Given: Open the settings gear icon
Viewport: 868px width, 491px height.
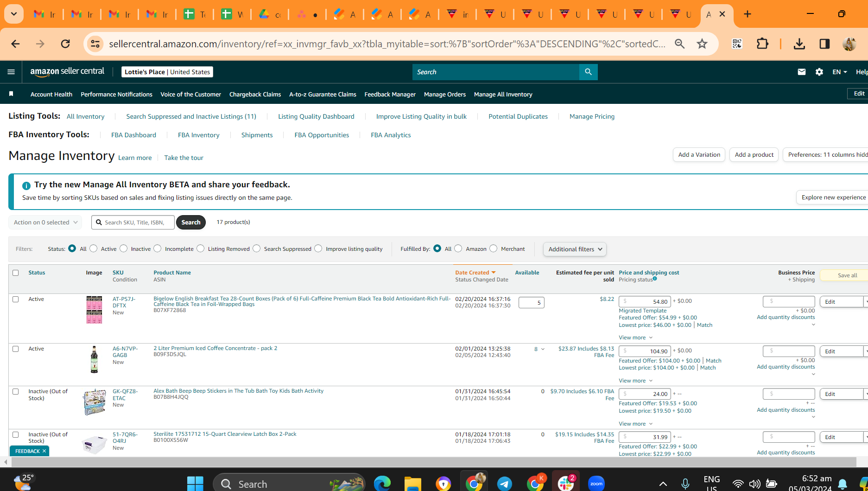Looking at the screenshot, I should tap(819, 72).
